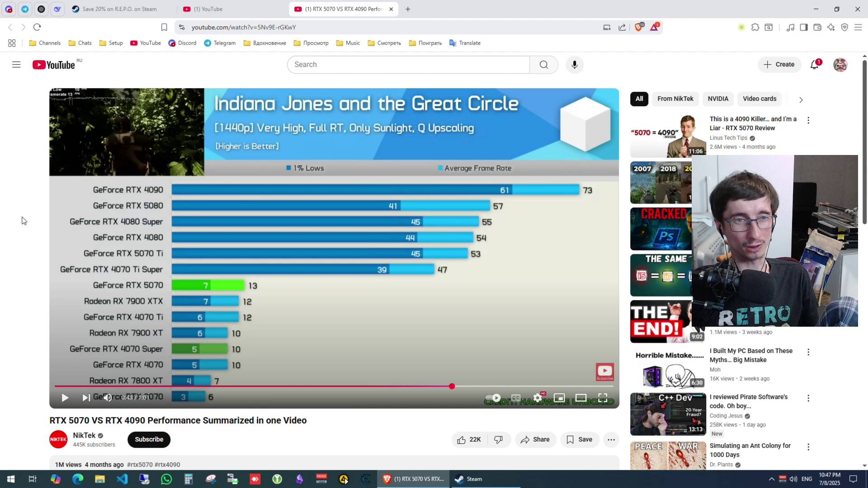Subscribe to the NikTek channel
The image size is (868, 488).
[x=149, y=440]
